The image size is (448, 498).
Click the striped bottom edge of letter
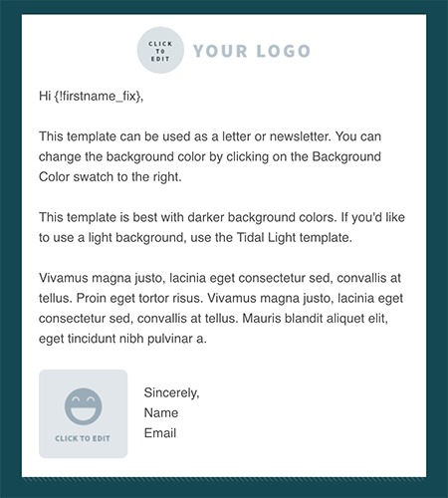point(224,479)
